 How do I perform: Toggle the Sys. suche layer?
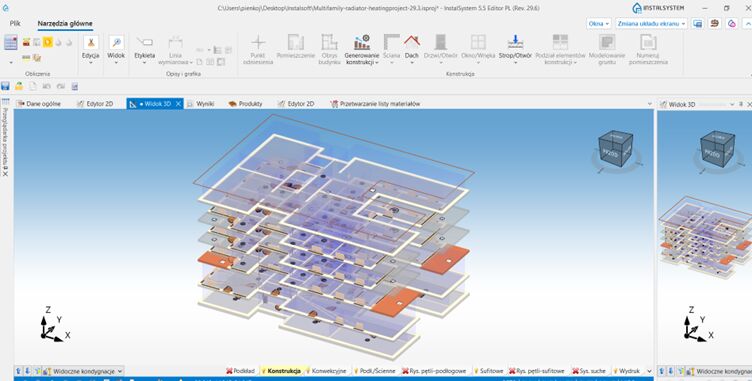pos(589,371)
